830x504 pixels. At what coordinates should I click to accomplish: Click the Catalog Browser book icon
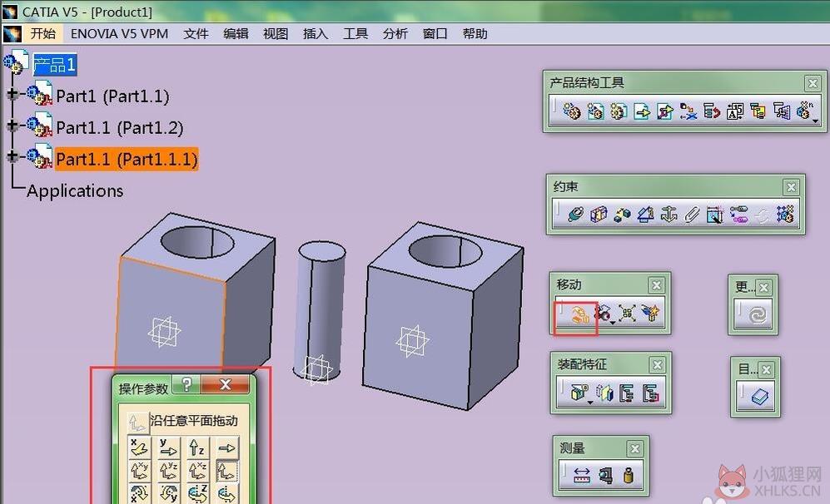click(x=760, y=398)
